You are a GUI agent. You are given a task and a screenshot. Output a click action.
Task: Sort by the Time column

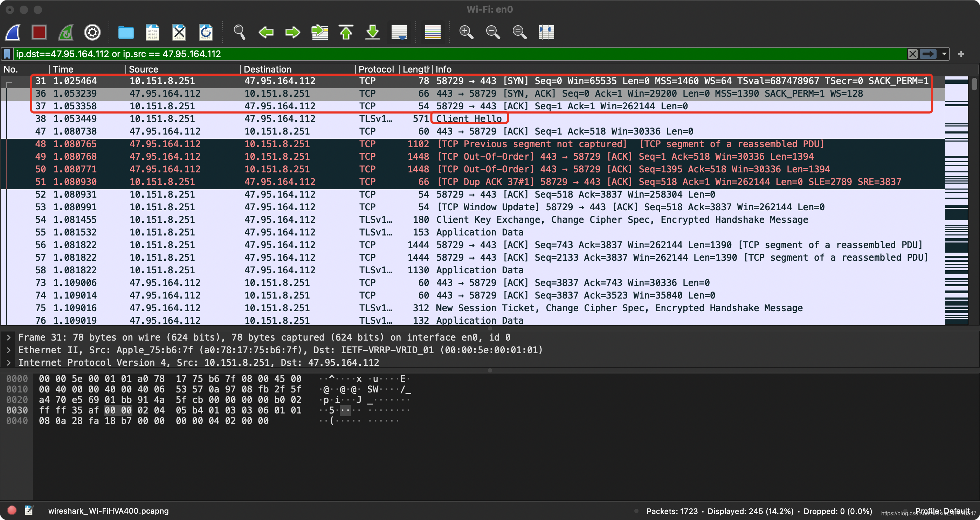coord(88,69)
